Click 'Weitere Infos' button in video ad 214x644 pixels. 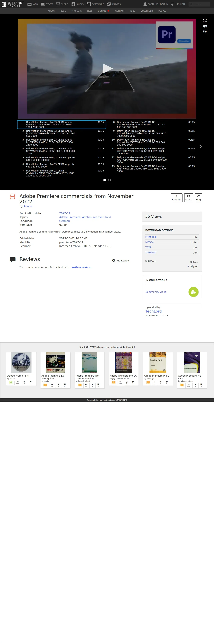click(x=184, y=41)
